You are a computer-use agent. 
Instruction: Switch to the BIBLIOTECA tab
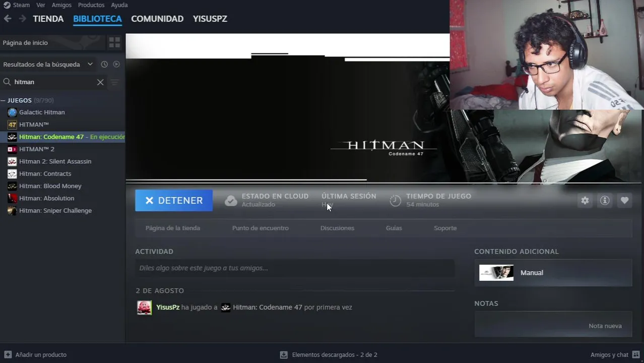pyautogui.click(x=97, y=19)
